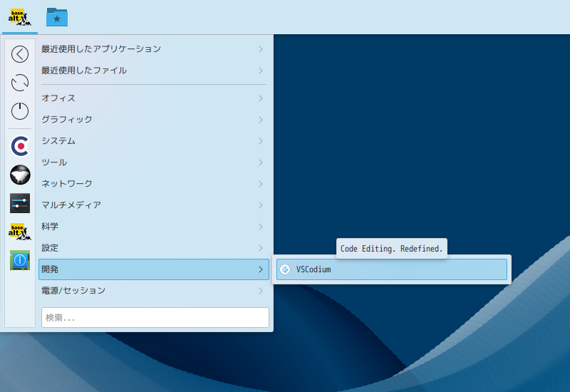The image size is (570, 392).
Task: Click the VSCodium icon in the submenu
Action: click(x=285, y=269)
